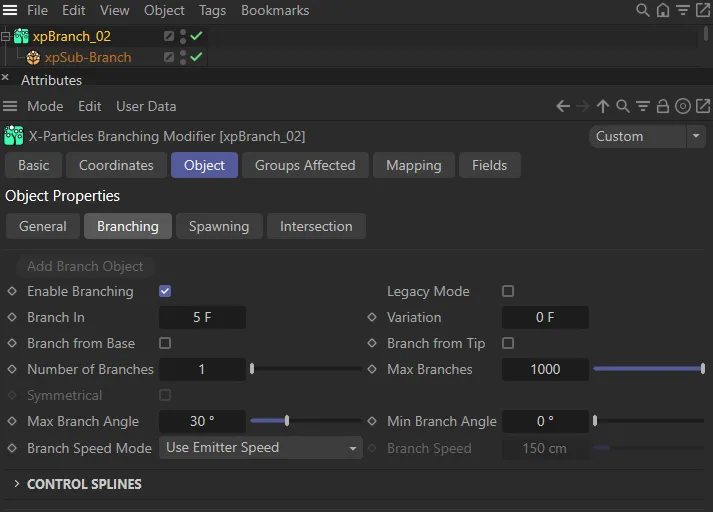
Task: Click the Number of Branches slider
Action: tap(306, 369)
